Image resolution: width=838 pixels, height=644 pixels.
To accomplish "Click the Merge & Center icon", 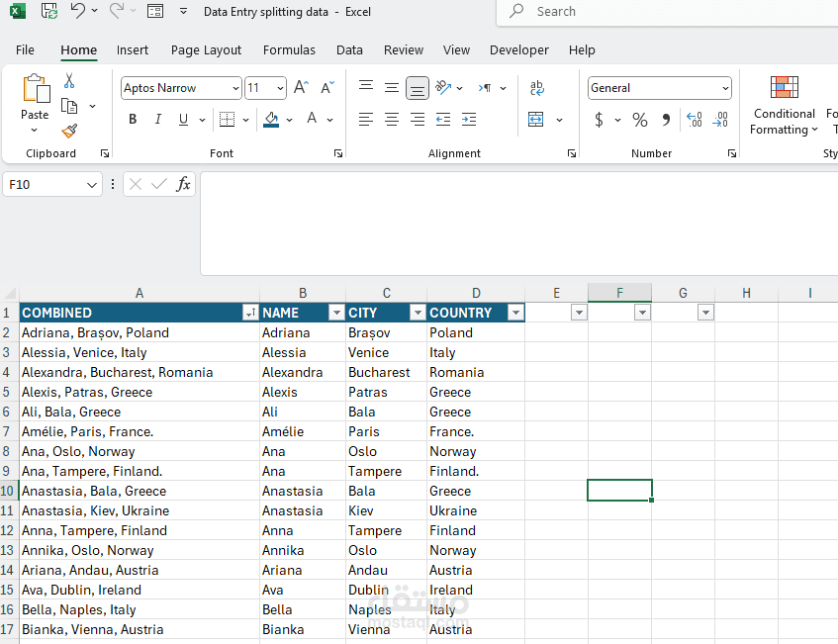I will [x=536, y=119].
